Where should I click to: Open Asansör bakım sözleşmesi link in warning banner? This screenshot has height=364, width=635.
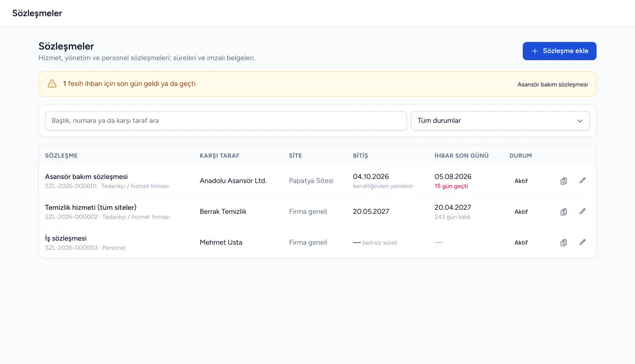pos(553,84)
